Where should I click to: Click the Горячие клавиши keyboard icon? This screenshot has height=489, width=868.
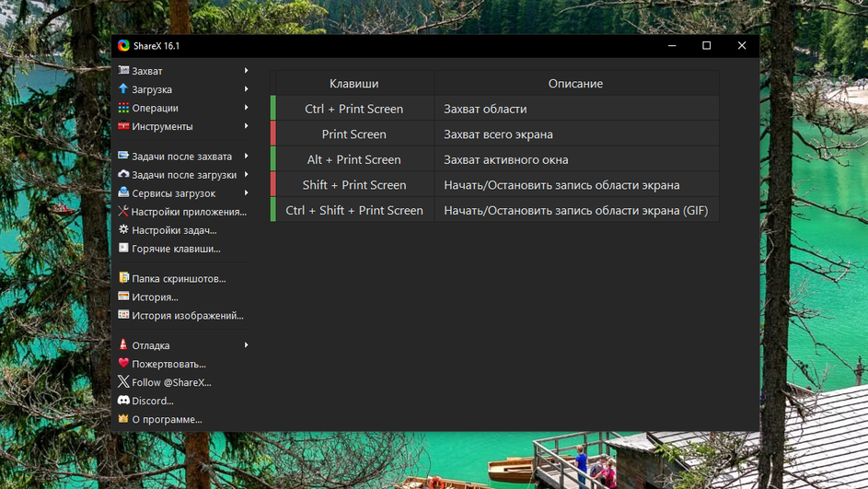[123, 248]
